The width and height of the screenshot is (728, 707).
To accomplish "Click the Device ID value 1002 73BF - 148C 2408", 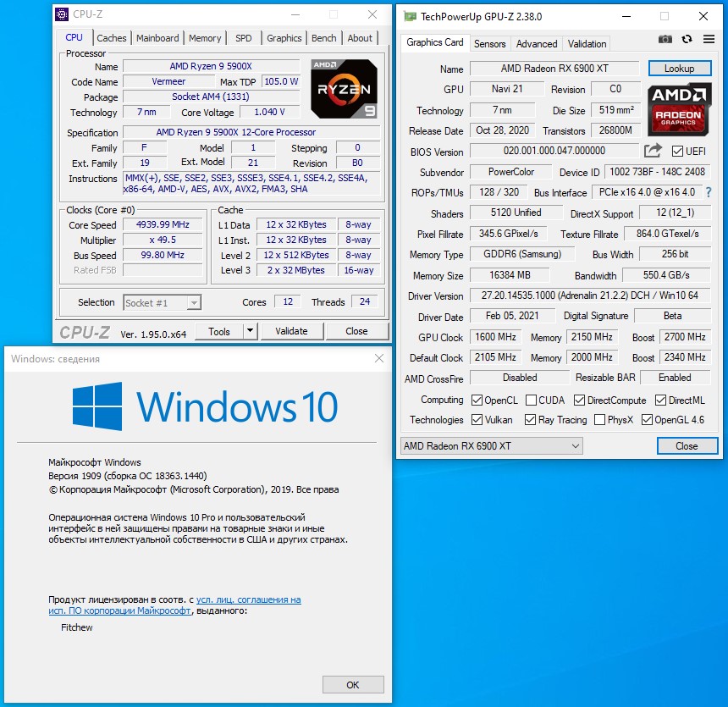I will point(658,172).
